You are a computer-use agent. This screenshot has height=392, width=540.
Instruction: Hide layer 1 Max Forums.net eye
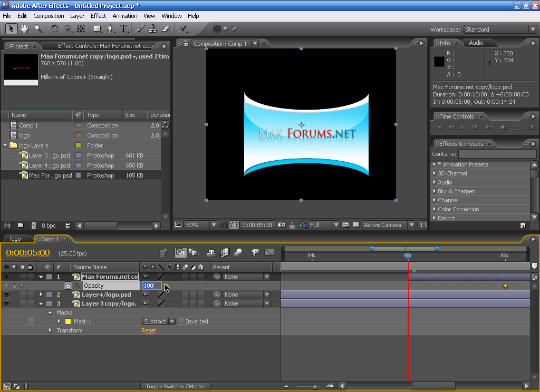6,277
